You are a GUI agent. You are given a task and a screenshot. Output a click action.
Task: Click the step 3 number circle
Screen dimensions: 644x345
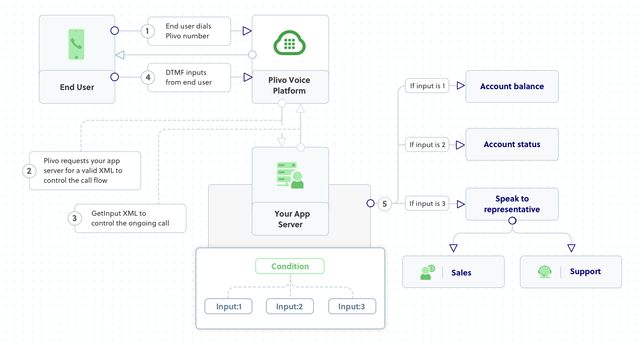(x=74, y=218)
